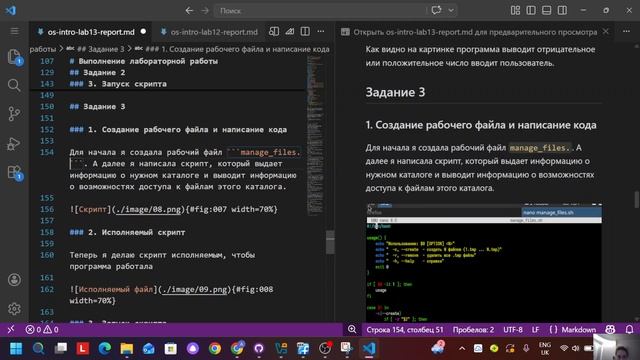Click the script screenshot in preview
The image size is (640, 360).
pos(484,262)
